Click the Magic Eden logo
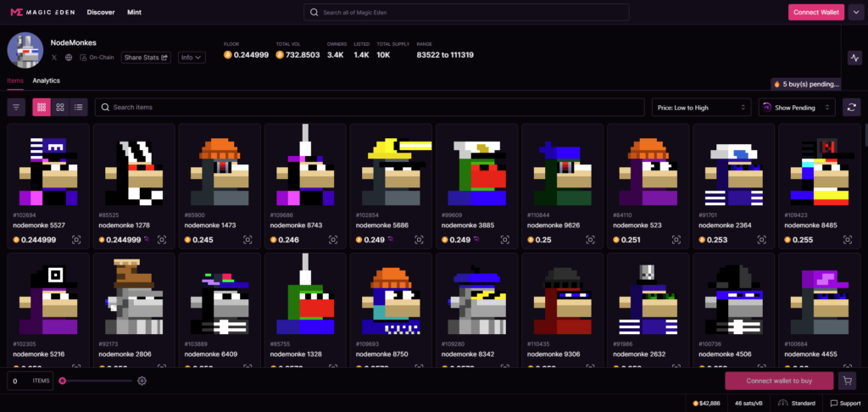The height and width of the screenshot is (412, 868). 42,12
